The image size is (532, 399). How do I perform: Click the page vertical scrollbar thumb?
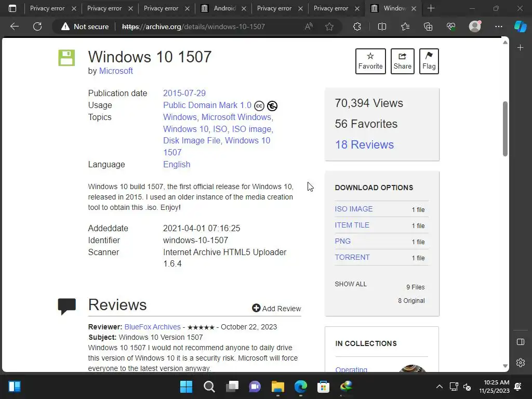(x=505, y=129)
